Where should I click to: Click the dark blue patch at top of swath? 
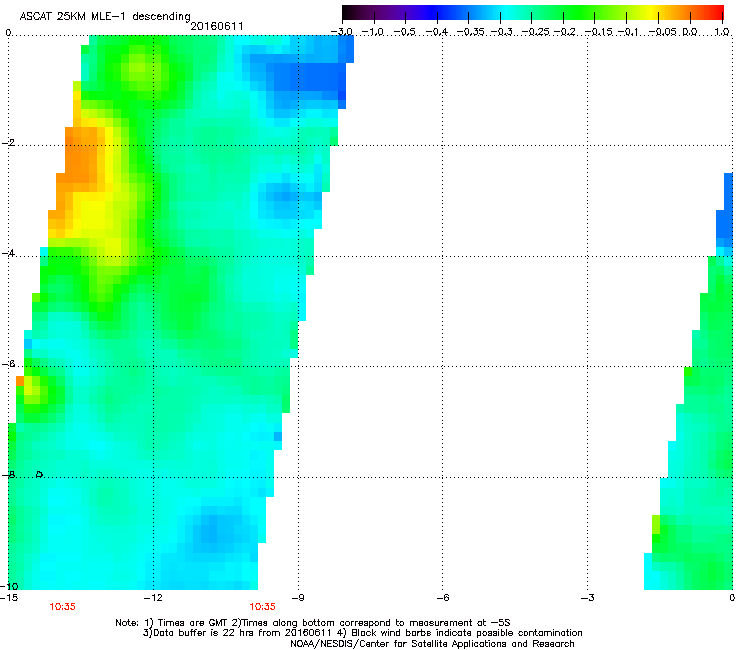coord(311,78)
